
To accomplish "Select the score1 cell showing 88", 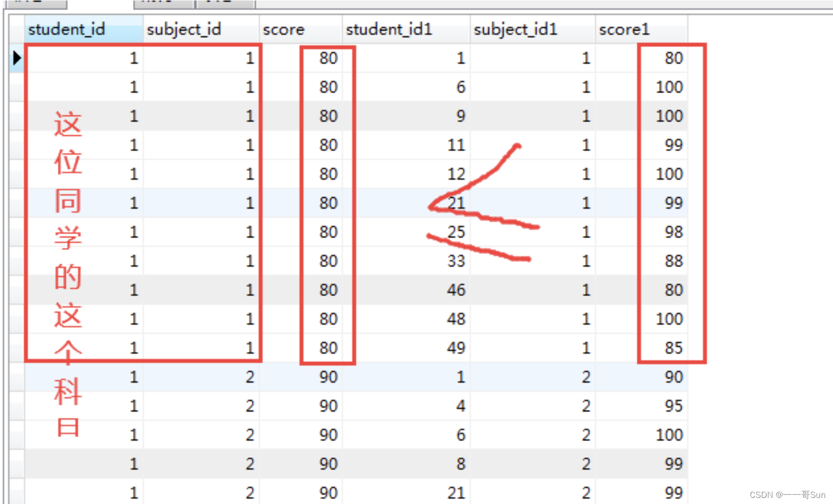I will [641, 261].
